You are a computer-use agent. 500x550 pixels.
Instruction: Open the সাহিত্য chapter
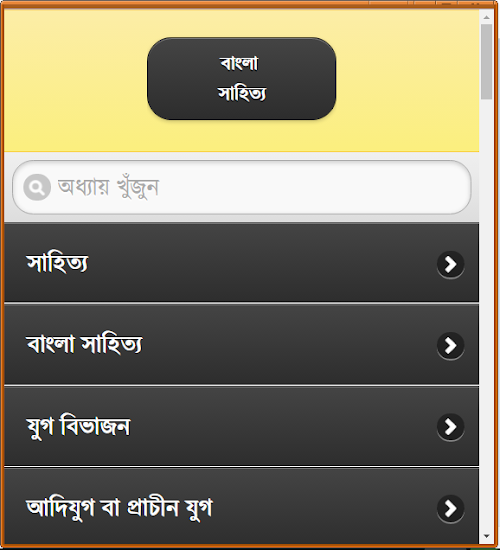pos(241,263)
